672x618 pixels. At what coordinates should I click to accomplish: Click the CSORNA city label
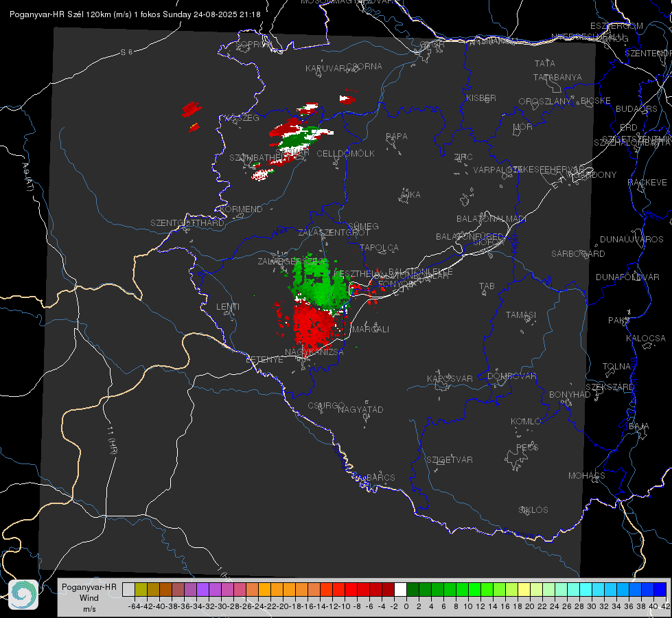pyautogui.click(x=364, y=67)
